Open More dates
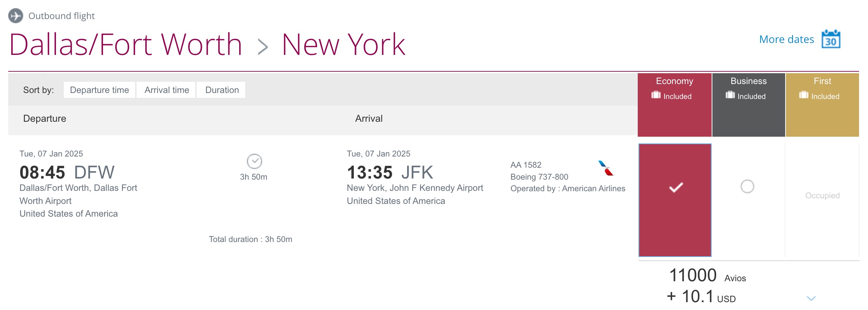The image size is (868, 310). tap(786, 39)
